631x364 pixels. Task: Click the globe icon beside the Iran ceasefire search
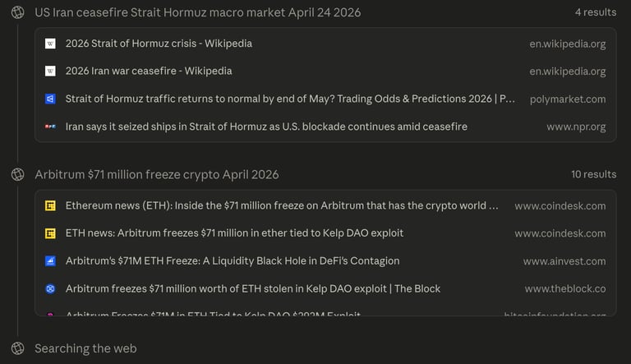[x=17, y=13]
